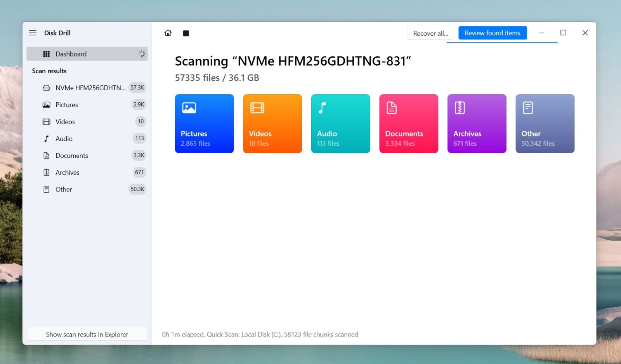Open the Documents tile with 3,334 files
This screenshot has height=364, width=621.
tap(408, 123)
